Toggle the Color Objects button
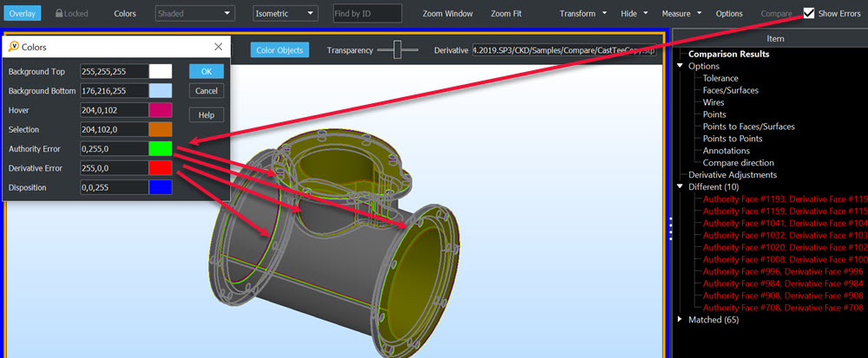 [x=279, y=50]
